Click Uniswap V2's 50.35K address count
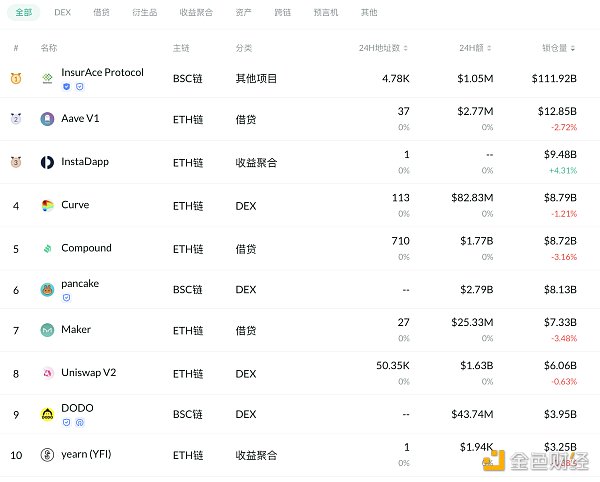Screen dimensions: 600x482 393,366
